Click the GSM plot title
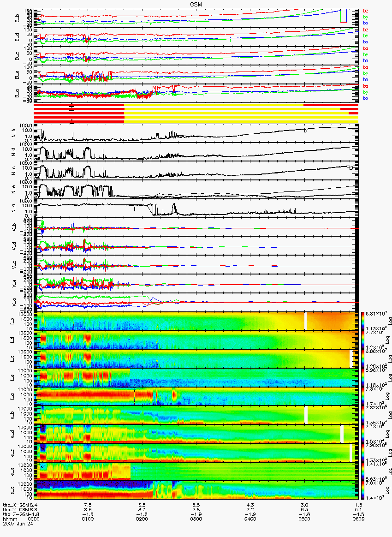 196,4
